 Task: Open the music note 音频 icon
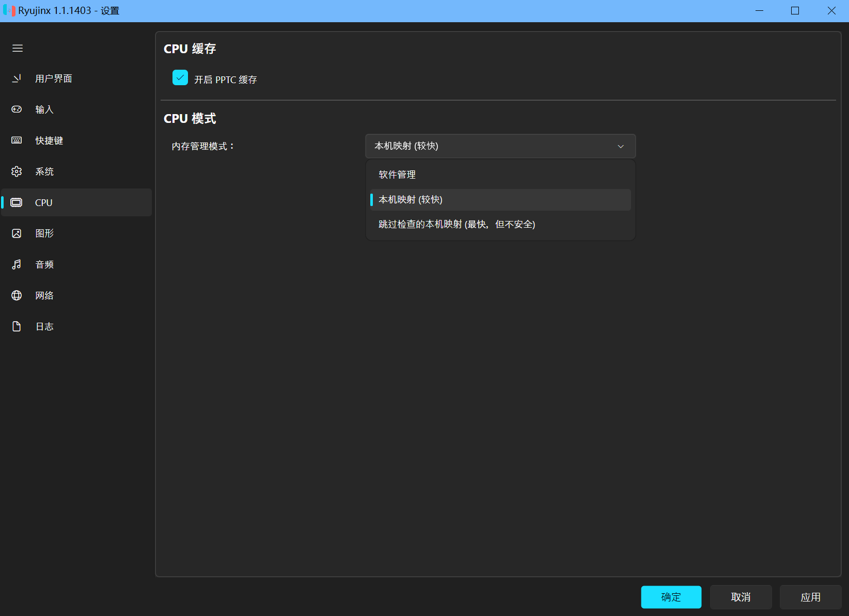click(x=17, y=264)
